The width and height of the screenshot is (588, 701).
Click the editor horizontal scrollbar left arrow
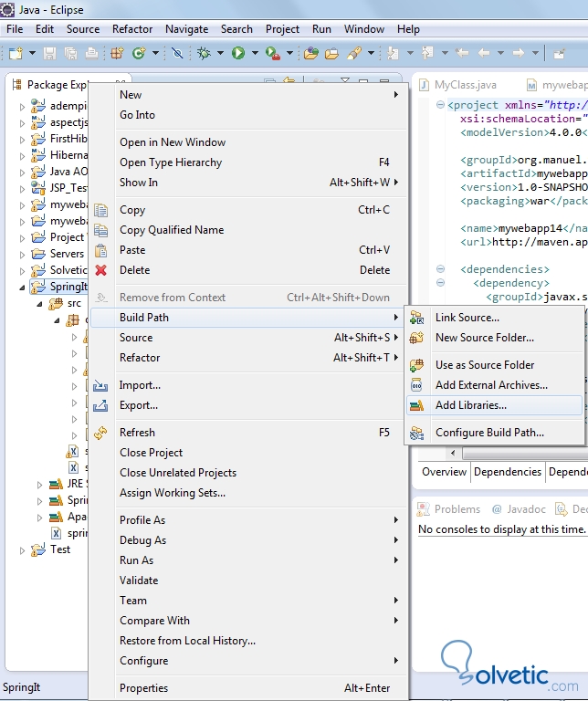(x=453, y=454)
